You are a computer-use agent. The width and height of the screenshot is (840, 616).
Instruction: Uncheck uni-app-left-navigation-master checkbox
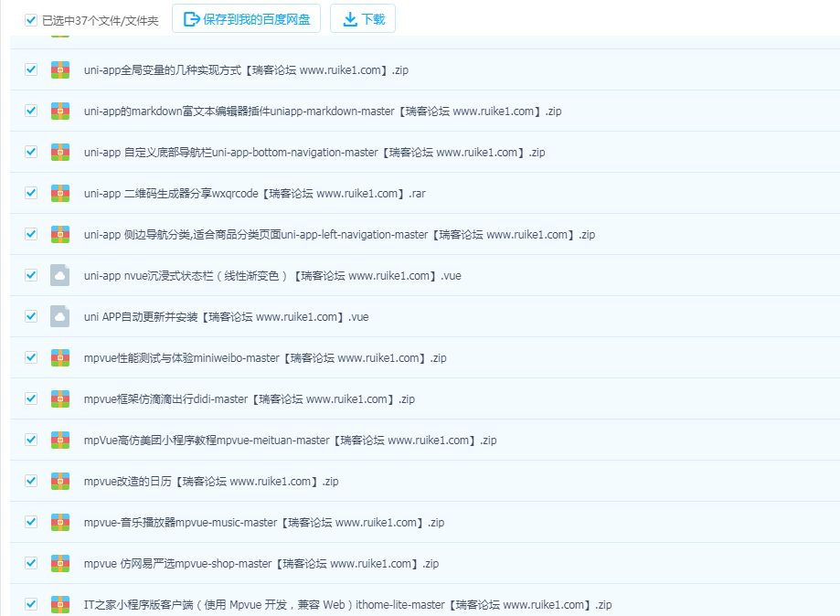point(31,234)
